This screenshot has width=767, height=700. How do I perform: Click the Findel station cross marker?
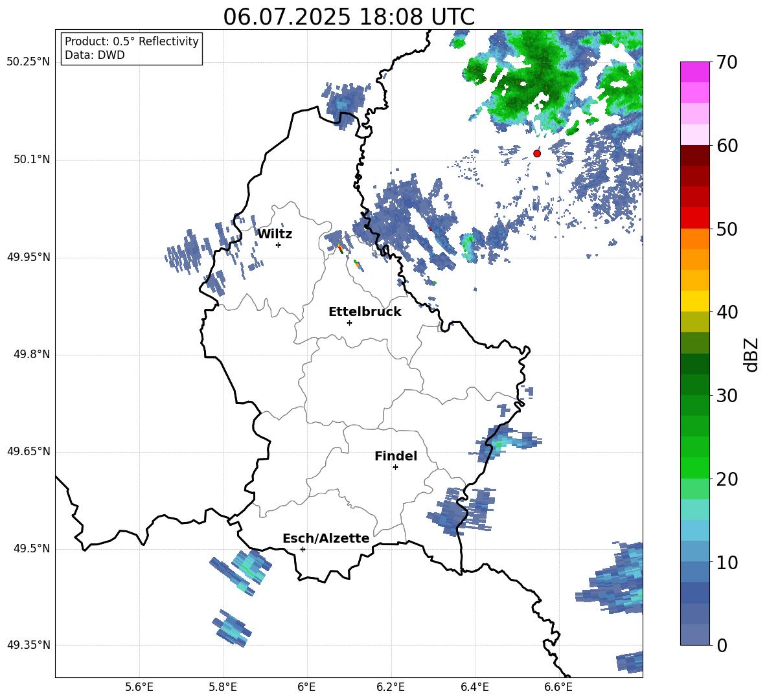[395, 468]
